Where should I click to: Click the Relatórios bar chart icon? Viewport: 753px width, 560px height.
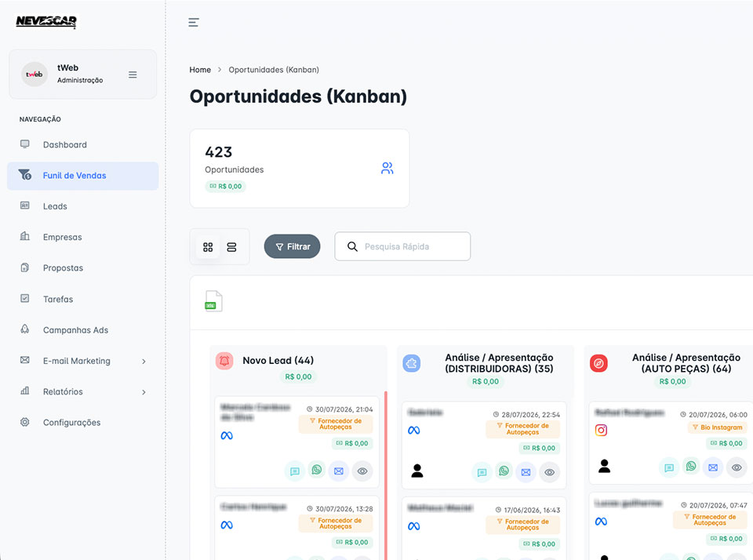(25, 391)
